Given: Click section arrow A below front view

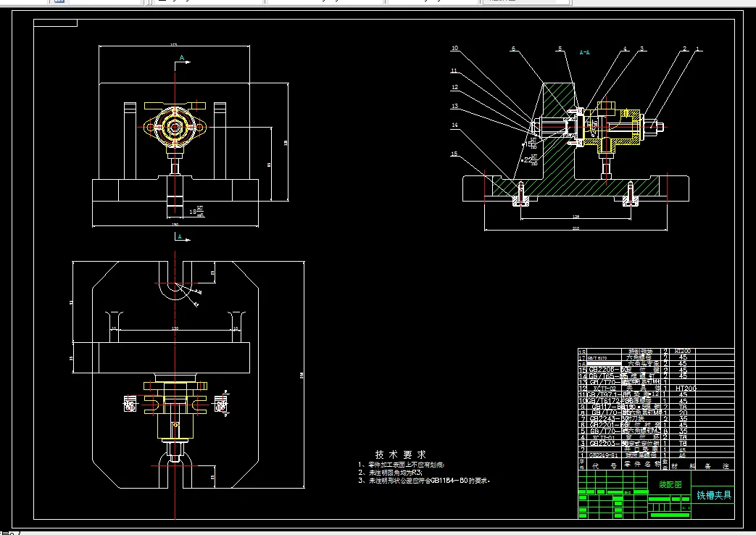Looking at the screenshot, I should (x=180, y=236).
